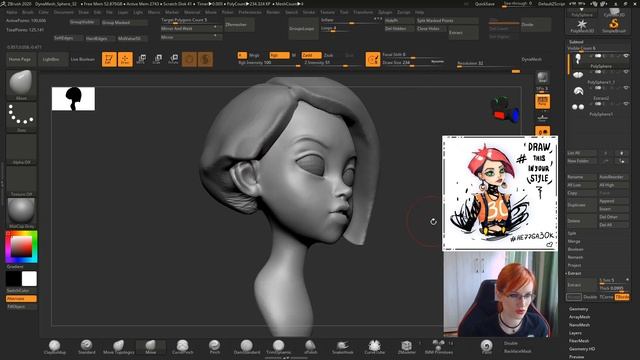Click the camera orientation head gizmo

point(504,109)
